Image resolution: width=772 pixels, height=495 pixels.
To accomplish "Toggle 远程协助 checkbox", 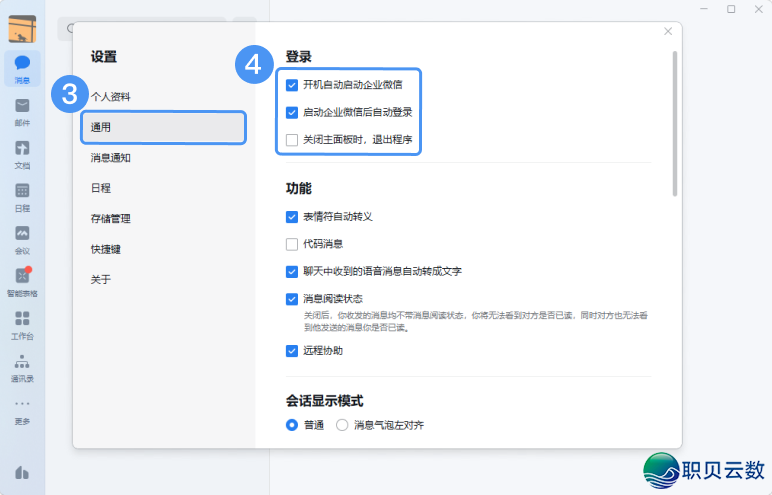I will [x=292, y=351].
